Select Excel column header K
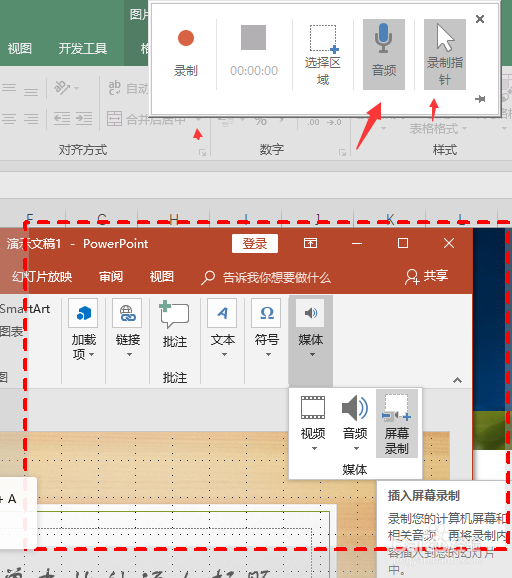512x578 pixels. [390, 219]
